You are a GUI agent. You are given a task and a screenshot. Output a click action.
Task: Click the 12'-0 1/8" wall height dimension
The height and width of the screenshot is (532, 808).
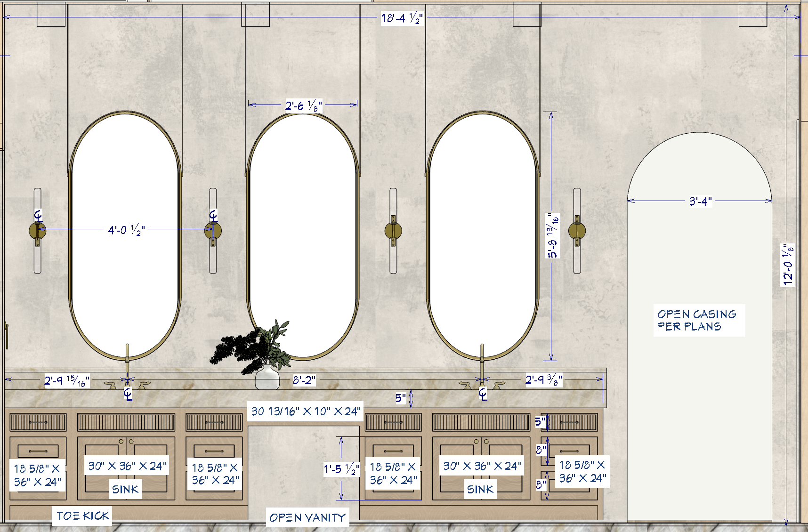click(x=788, y=264)
